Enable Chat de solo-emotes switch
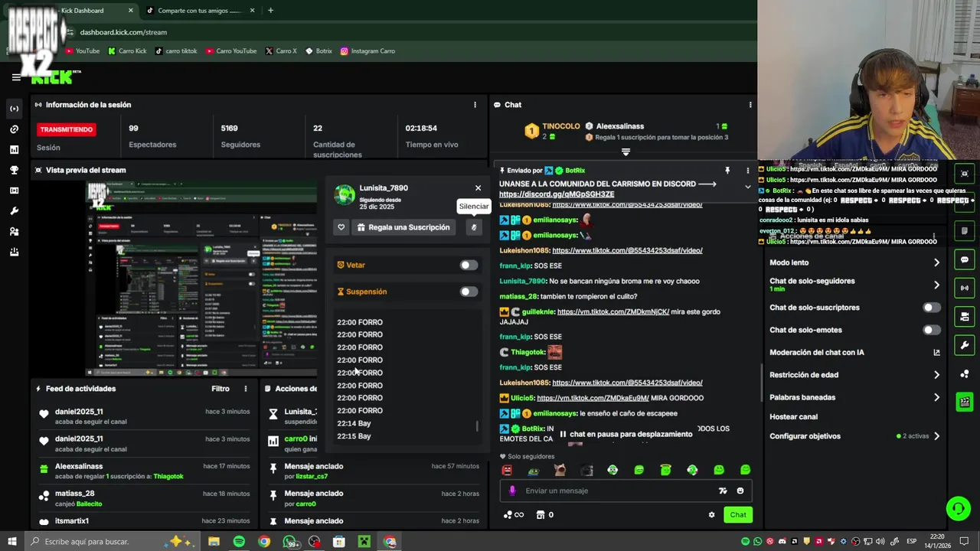The image size is (980, 551). click(931, 330)
